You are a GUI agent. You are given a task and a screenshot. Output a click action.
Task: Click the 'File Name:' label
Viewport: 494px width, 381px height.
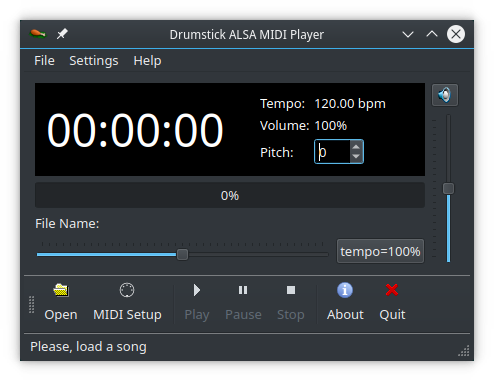pos(67,224)
